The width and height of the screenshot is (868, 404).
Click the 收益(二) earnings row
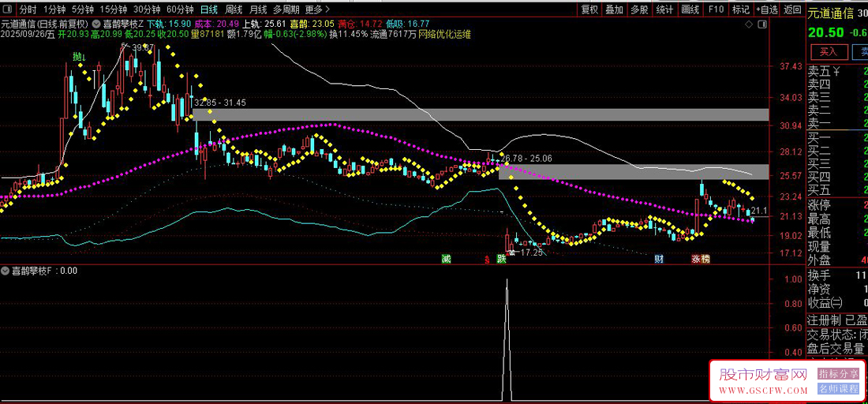click(837, 302)
